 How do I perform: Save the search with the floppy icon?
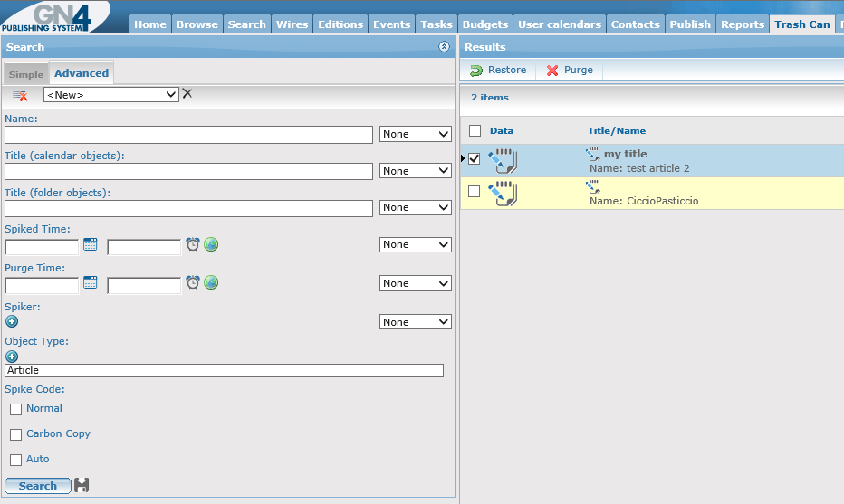(x=82, y=485)
